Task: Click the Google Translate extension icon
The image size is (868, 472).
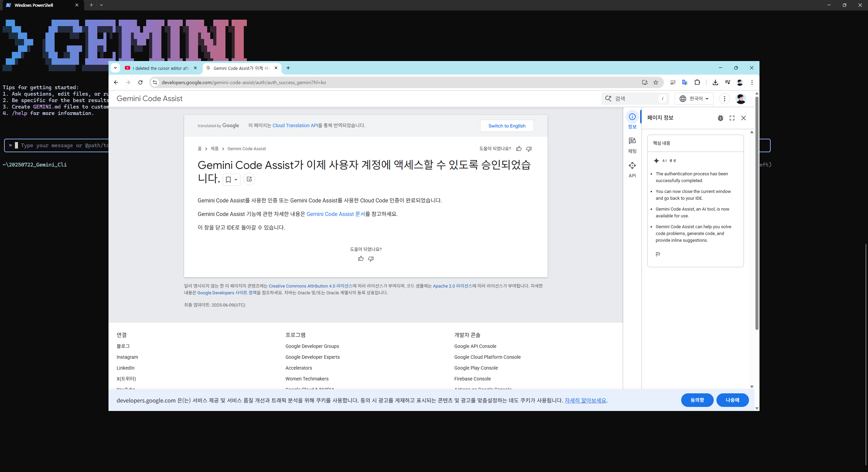Action: [x=685, y=82]
